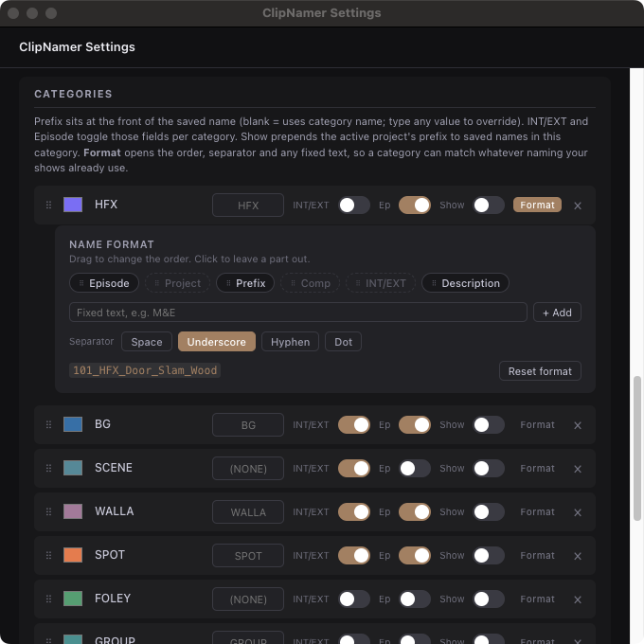644x644 pixels.
Task: Choose Space as the separator
Action: tap(147, 342)
